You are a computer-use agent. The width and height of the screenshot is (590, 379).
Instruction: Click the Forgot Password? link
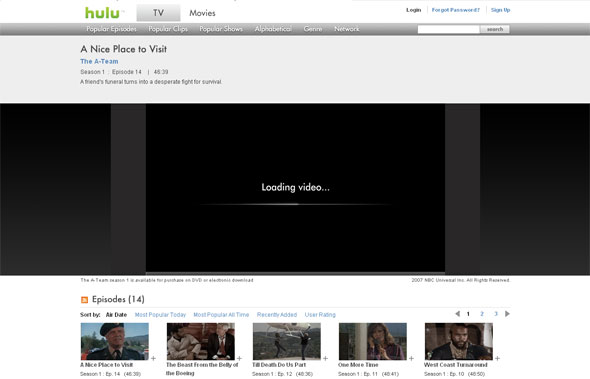click(x=456, y=10)
